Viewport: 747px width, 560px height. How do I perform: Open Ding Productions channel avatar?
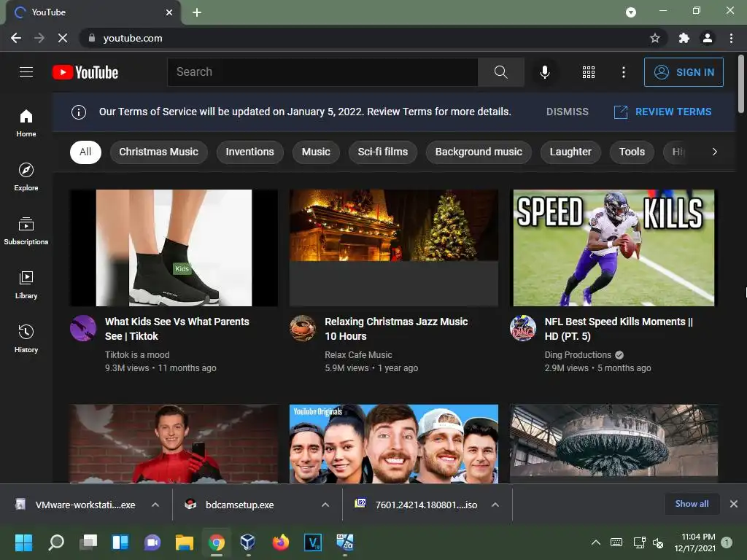point(522,327)
